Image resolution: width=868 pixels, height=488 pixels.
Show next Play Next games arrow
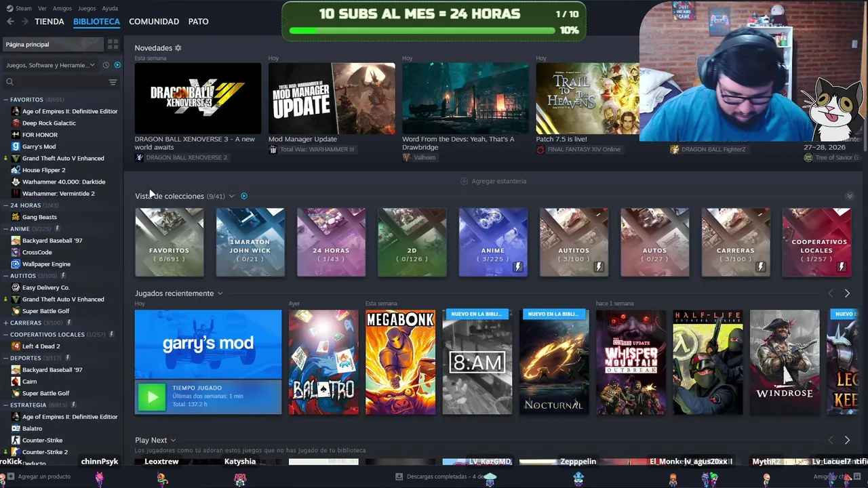tap(847, 441)
